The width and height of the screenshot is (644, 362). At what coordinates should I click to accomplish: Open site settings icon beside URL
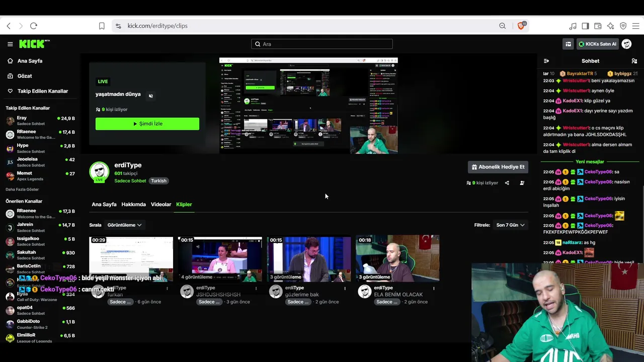[x=118, y=26]
